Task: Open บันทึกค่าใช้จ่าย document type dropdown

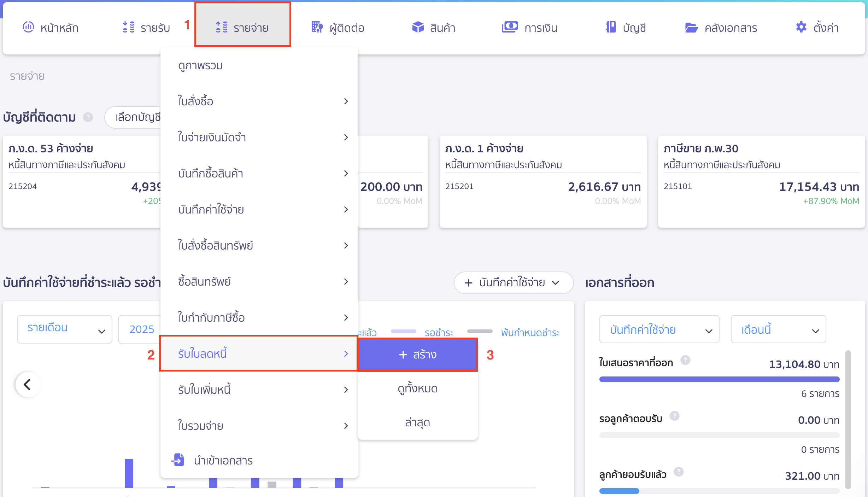Action: pyautogui.click(x=659, y=329)
